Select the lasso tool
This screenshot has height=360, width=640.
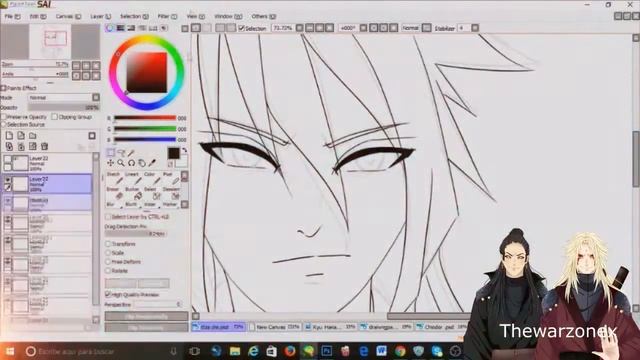[121, 153]
